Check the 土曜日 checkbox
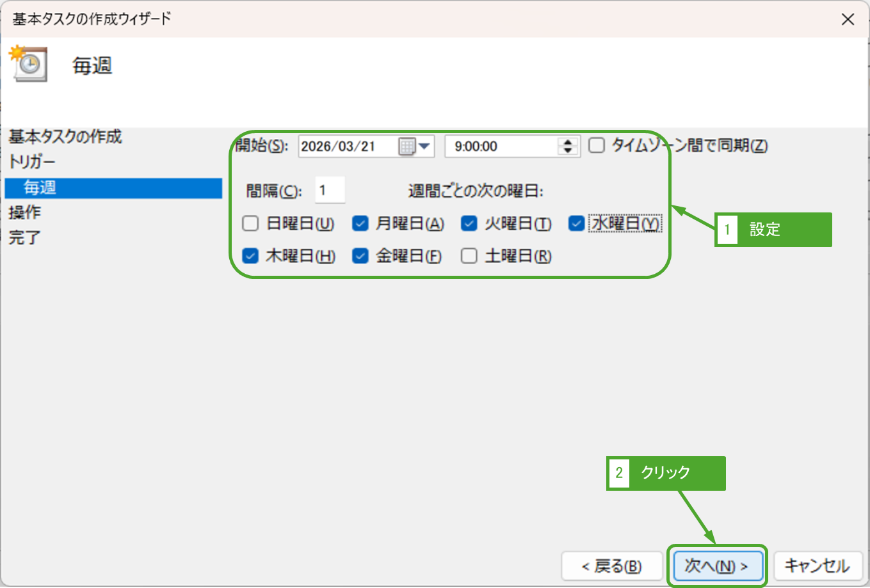The image size is (870, 588). (x=469, y=256)
